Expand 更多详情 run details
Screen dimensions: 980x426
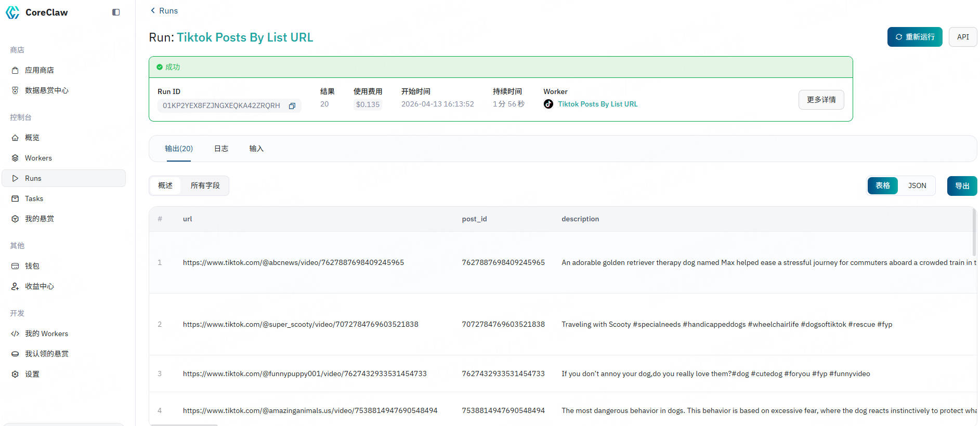click(821, 100)
